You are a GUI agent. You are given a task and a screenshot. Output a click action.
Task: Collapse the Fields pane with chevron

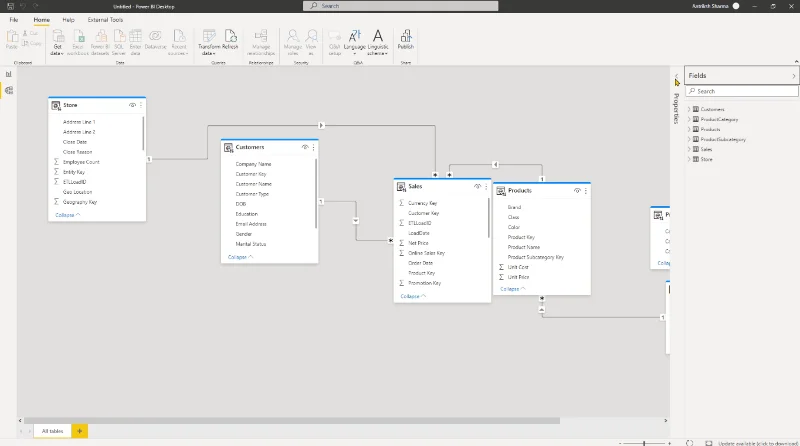point(793,76)
